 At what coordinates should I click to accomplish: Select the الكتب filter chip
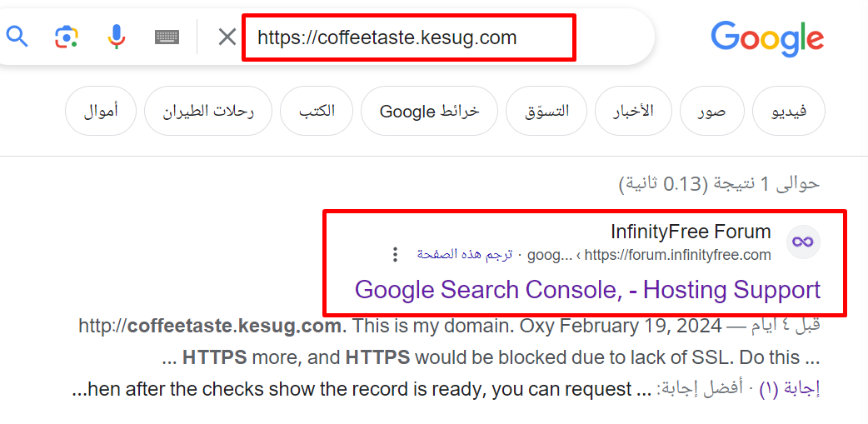coord(317,111)
